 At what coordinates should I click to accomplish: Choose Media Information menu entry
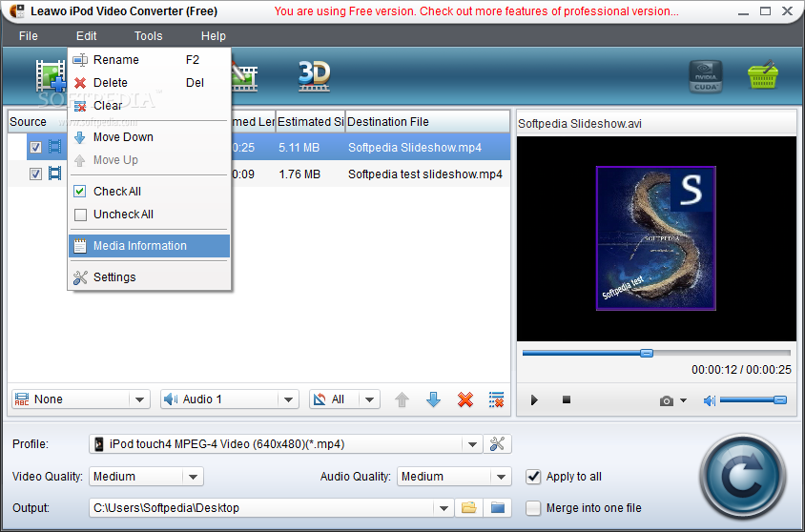[150, 246]
